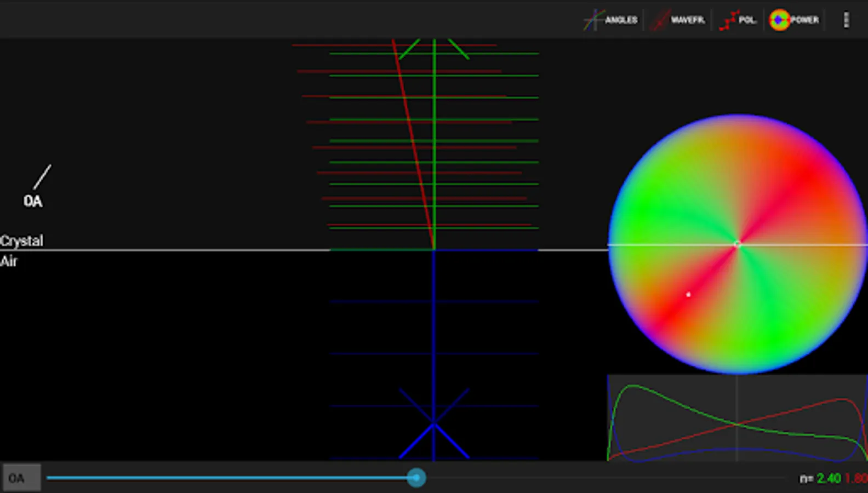Click the Crystal region label

click(21, 241)
